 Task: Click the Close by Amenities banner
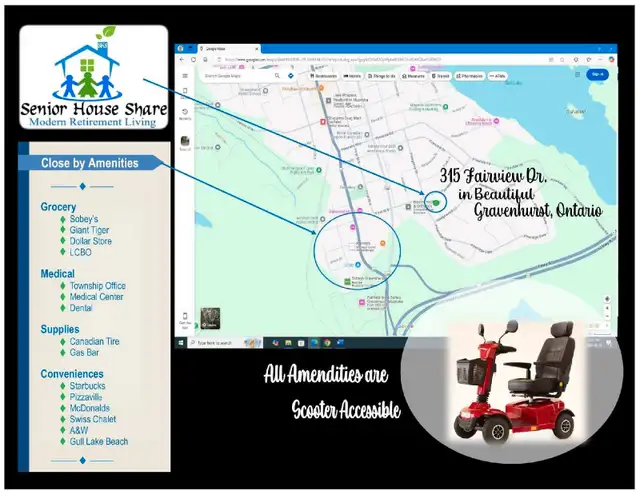(x=90, y=163)
